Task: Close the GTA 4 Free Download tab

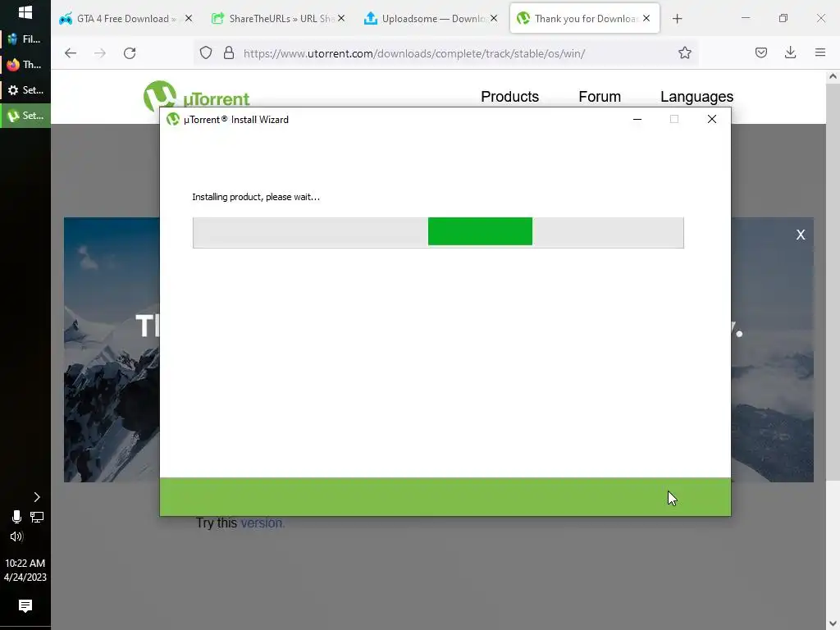Action: tap(188, 19)
